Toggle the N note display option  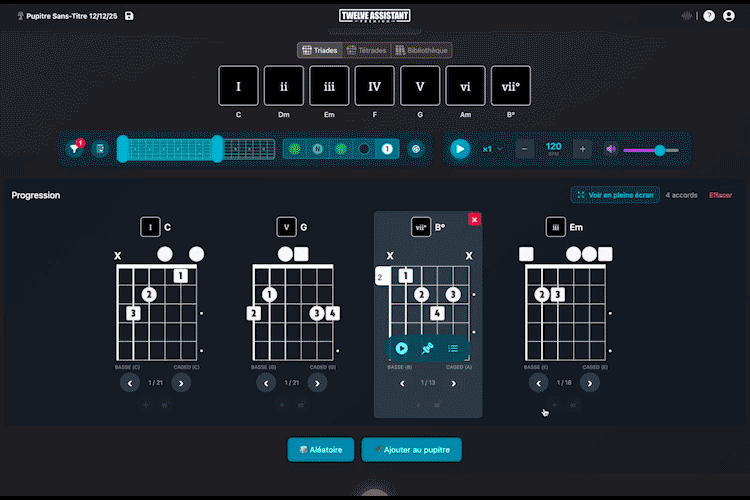click(x=317, y=149)
